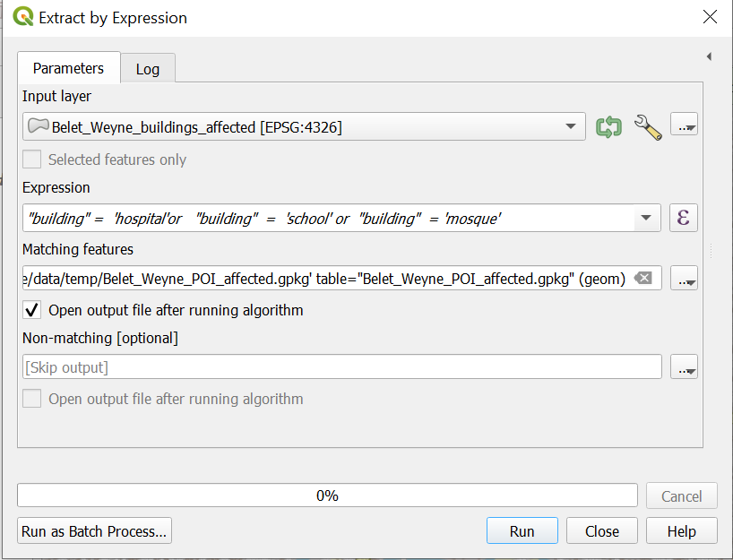The image size is (733, 560).
Task: Uncheck Open output file for Matching features
Action: [x=32, y=310]
